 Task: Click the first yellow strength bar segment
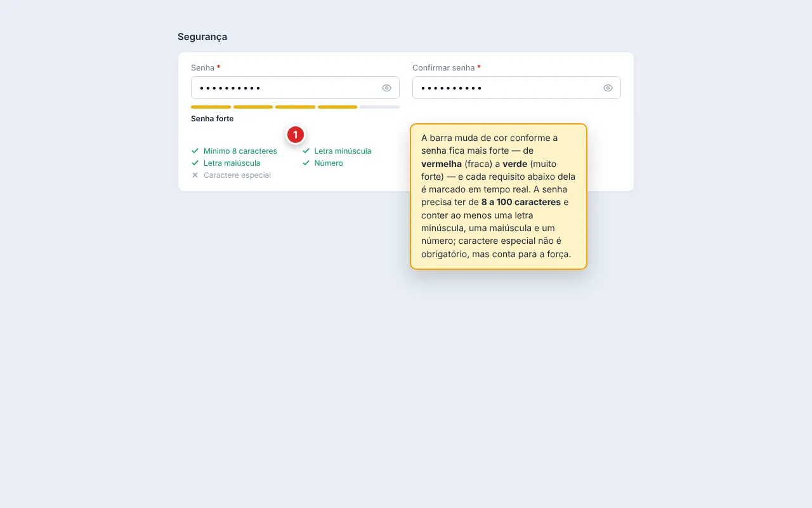[x=211, y=107]
